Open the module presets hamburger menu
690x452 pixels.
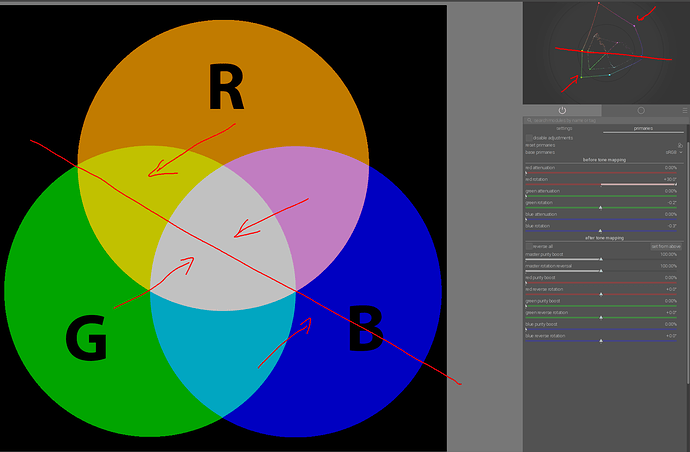pyautogui.click(x=685, y=110)
